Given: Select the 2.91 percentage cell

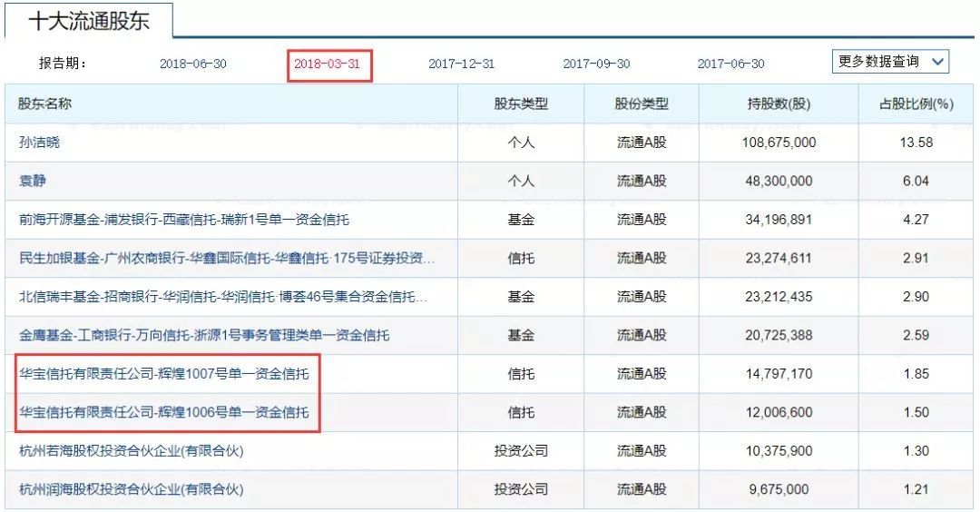Looking at the screenshot, I should pyautogui.click(x=916, y=258).
